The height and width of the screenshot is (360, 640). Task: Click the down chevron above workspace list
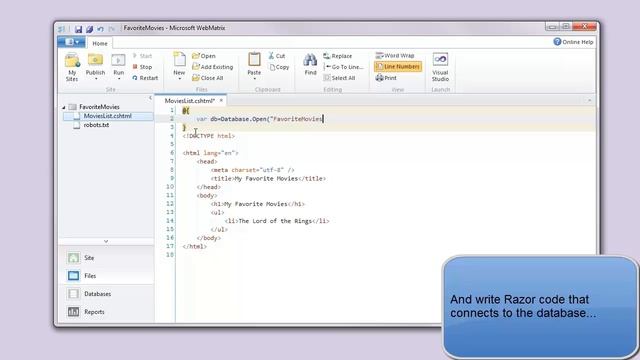106,242
